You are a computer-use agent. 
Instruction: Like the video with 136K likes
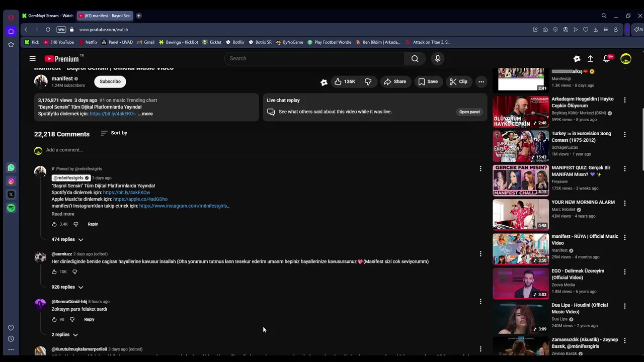pyautogui.click(x=344, y=81)
